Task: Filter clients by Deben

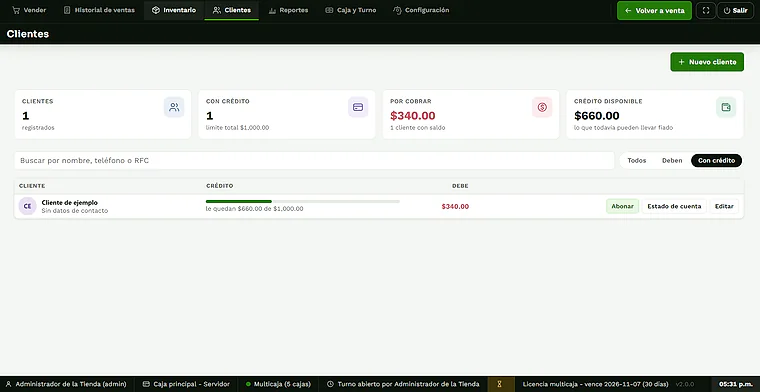Action: pos(672,160)
